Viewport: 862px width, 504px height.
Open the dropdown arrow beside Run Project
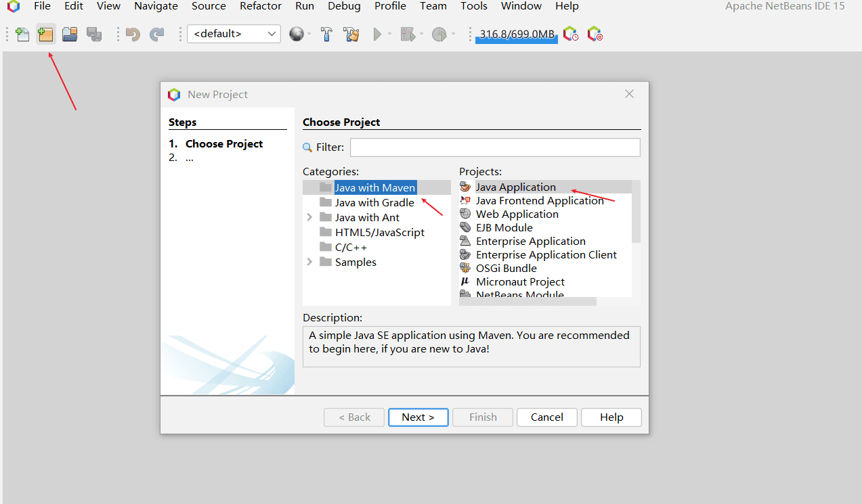pos(389,34)
